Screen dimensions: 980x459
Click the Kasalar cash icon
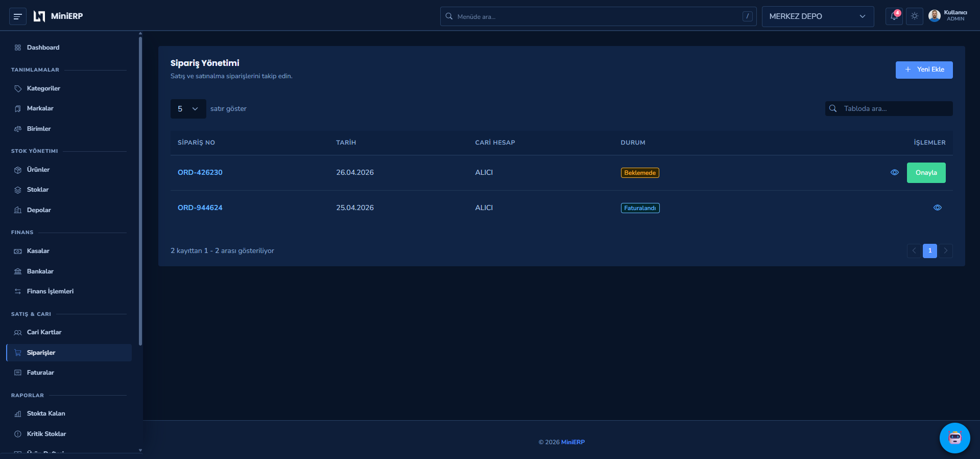click(18, 251)
